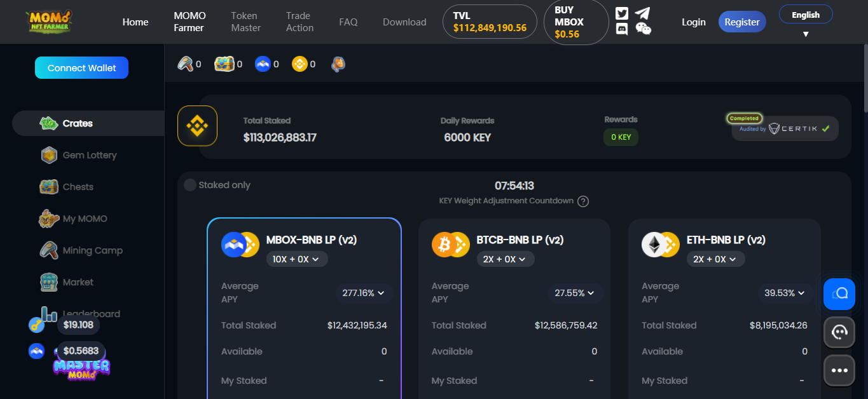
Task: Toggle the Staked only switch
Action: point(190,185)
